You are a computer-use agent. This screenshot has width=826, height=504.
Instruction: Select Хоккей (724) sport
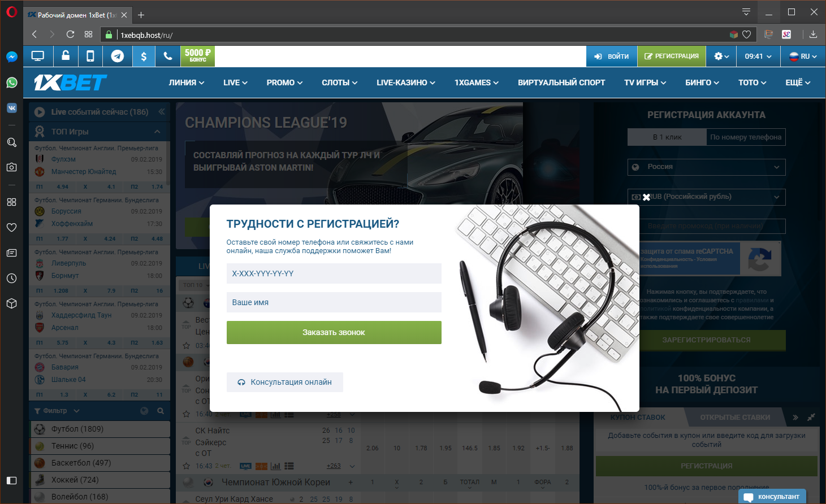100,480
